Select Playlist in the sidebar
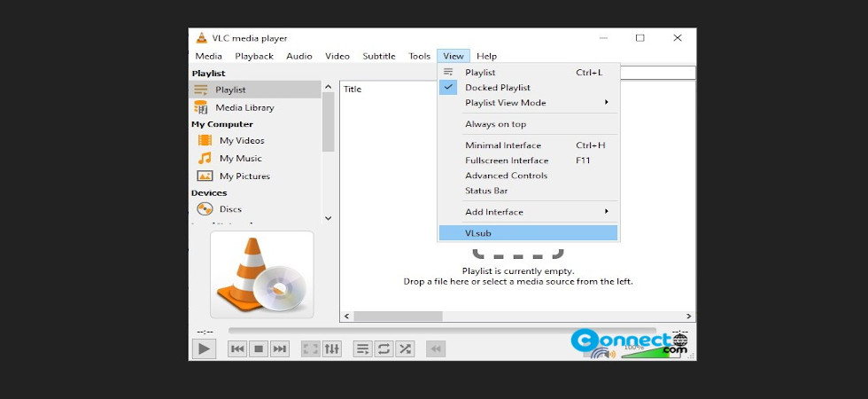 pos(255,90)
